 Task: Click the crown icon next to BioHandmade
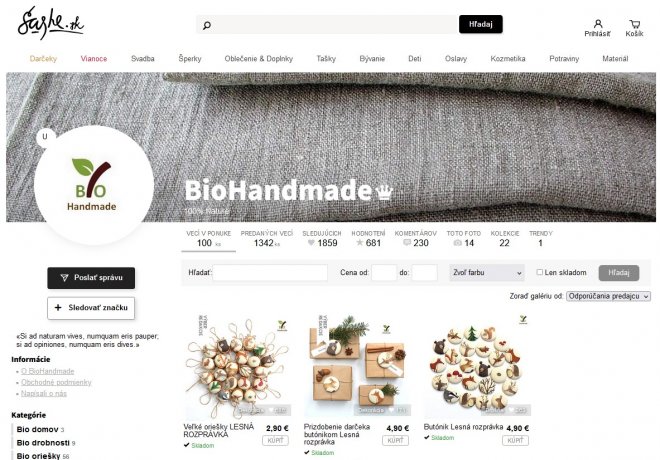point(384,192)
